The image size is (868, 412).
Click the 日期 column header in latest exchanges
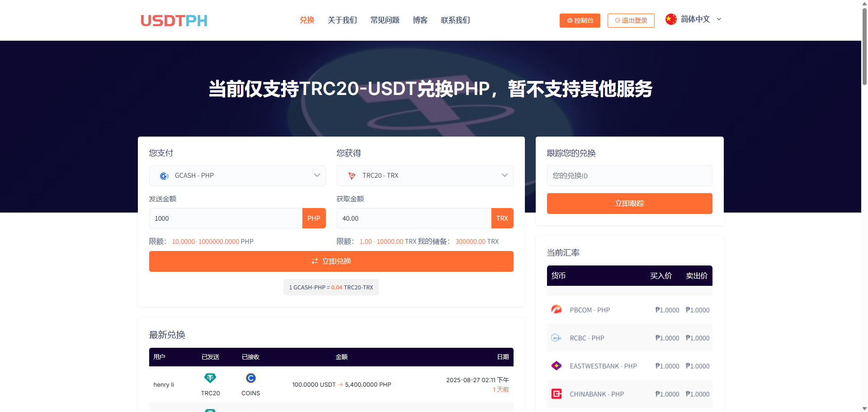pyautogui.click(x=503, y=357)
